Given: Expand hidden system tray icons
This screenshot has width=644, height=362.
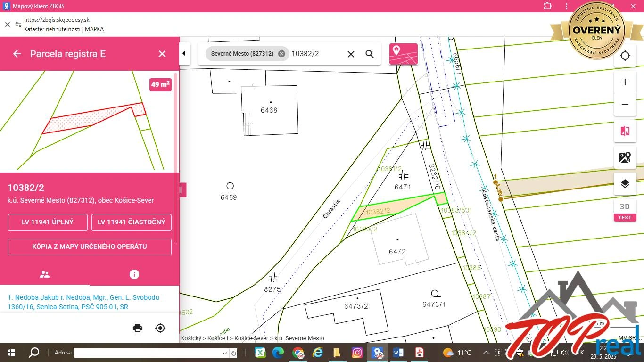Looking at the screenshot, I should (x=485, y=352).
